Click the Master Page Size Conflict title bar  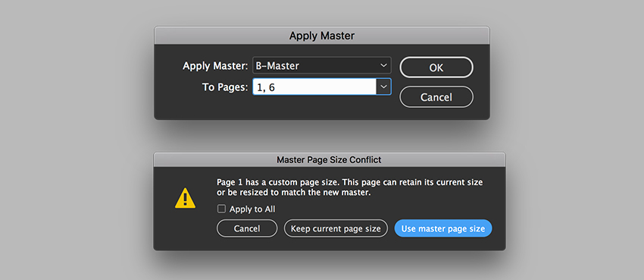[330, 160]
